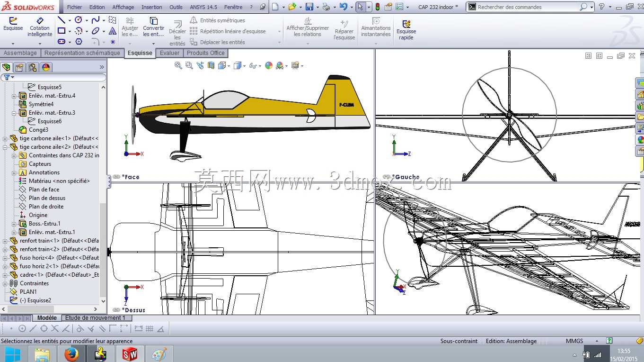Viewport: 644px width, 362px height.
Task: Expand the Contraintes folder node
Action: [x=5, y=283]
